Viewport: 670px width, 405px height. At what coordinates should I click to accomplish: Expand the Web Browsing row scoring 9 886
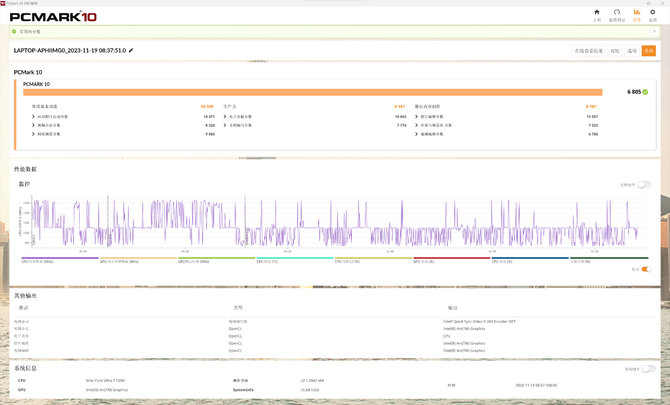click(x=33, y=134)
